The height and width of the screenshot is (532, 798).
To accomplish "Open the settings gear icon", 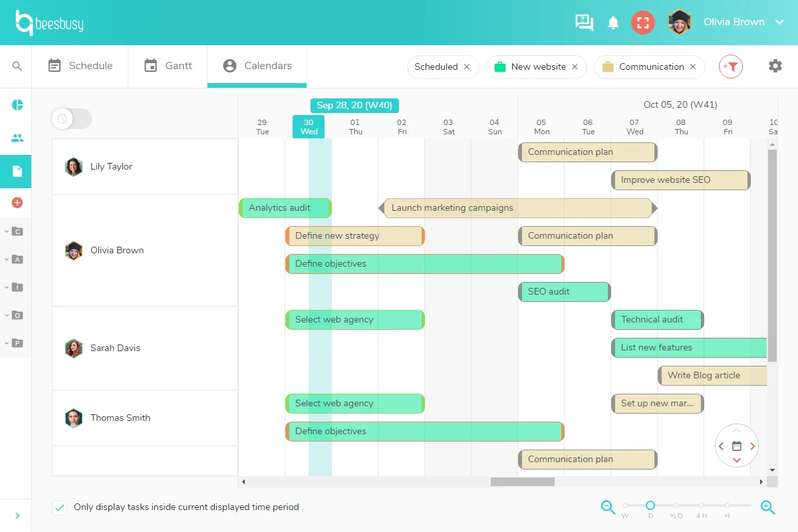I will pos(775,66).
